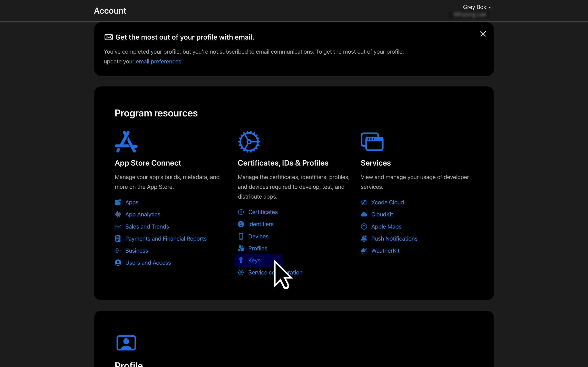Open email preferences
The width and height of the screenshot is (588, 367).
pyautogui.click(x=158, y=61)
